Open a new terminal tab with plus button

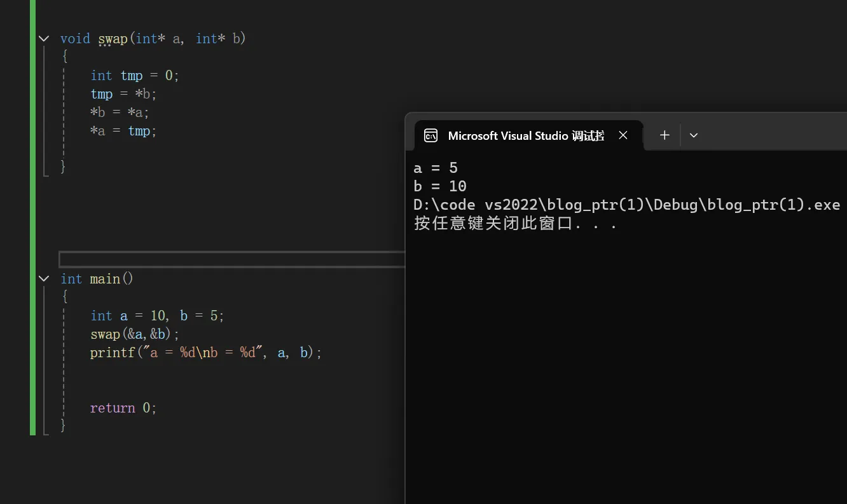click(x=665, y=135)
